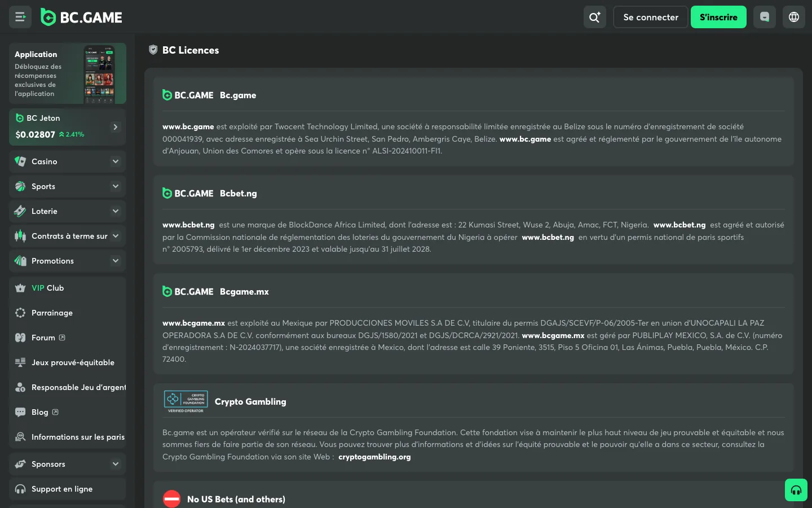Collapse the sidebar with the hamburger menu icon
Image resolution: width=812 pixels, height=508 pixels.
20,17
